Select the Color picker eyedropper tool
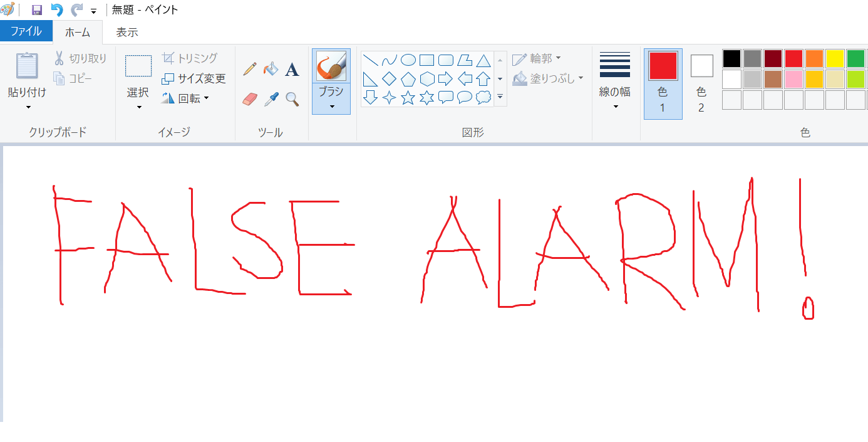Screen dimensions: 868x442 click(x=271, y=98)
